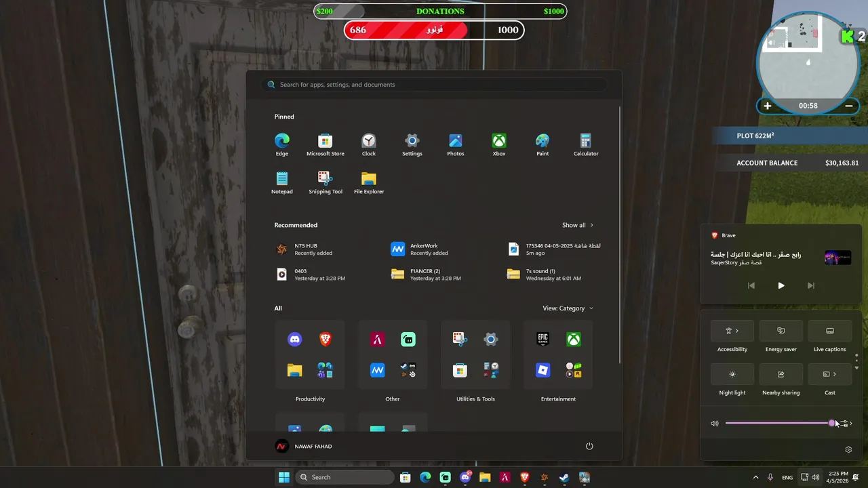The height and width of the screenshot is (488, 868).
Task: Open the pinned Calculator app
Action: [x=586, y=144]
